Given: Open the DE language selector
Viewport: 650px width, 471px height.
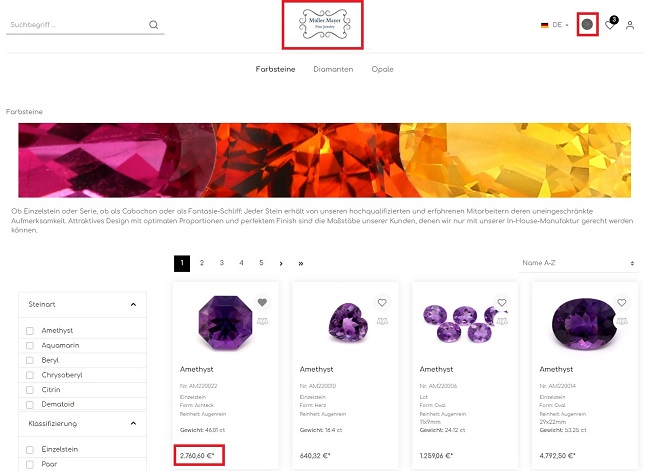Looking at the screenshot, I should pos(553,25).
